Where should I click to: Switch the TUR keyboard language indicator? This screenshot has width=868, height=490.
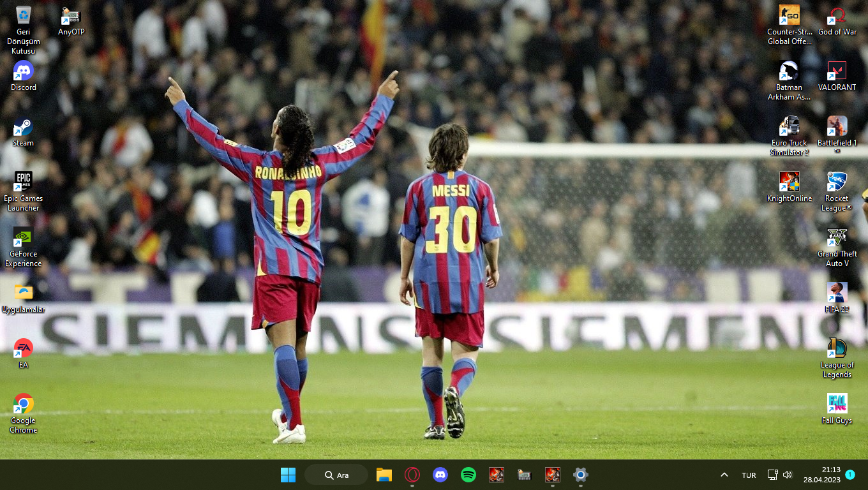749,475
